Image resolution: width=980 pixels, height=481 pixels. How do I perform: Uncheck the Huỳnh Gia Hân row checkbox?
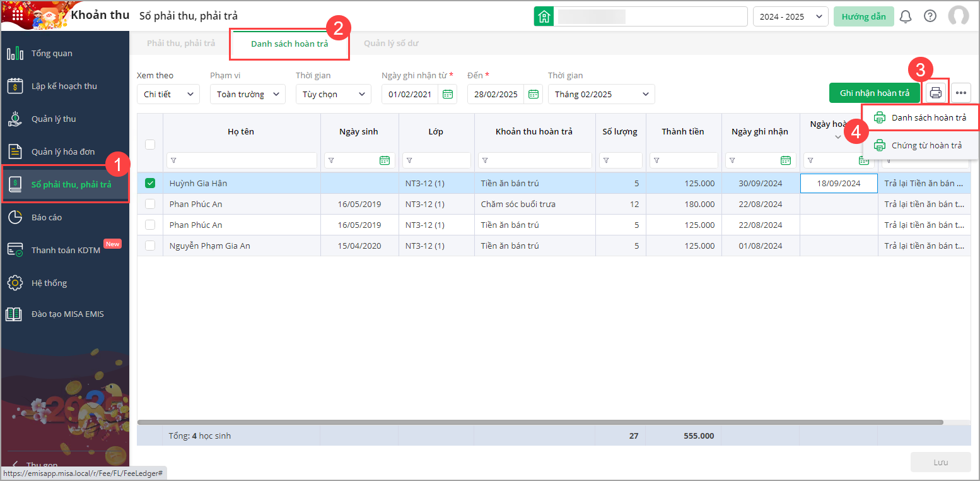150,183
